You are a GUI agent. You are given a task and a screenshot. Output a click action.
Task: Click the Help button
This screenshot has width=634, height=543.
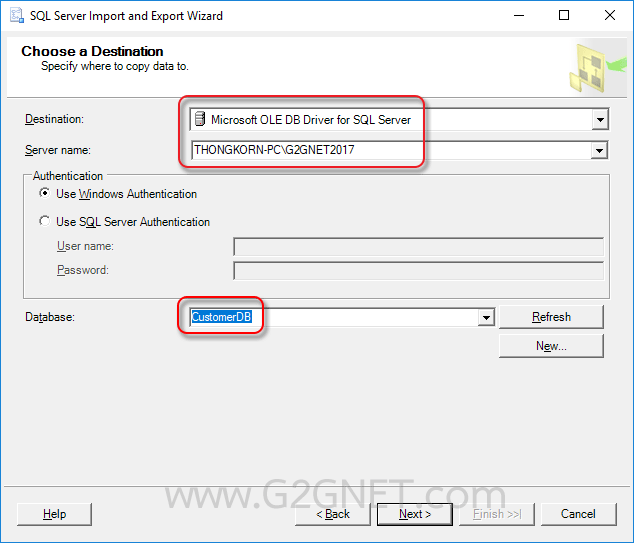coord(55,514)
